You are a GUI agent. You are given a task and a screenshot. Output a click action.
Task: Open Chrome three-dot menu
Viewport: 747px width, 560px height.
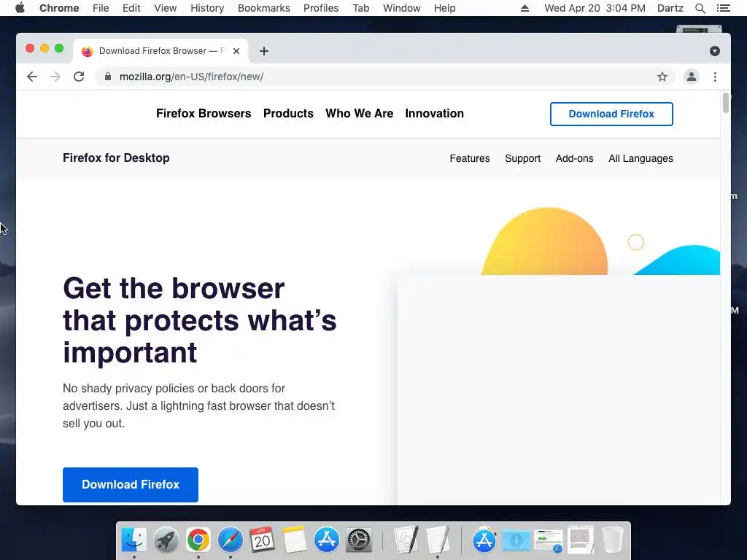pos(715,77)
